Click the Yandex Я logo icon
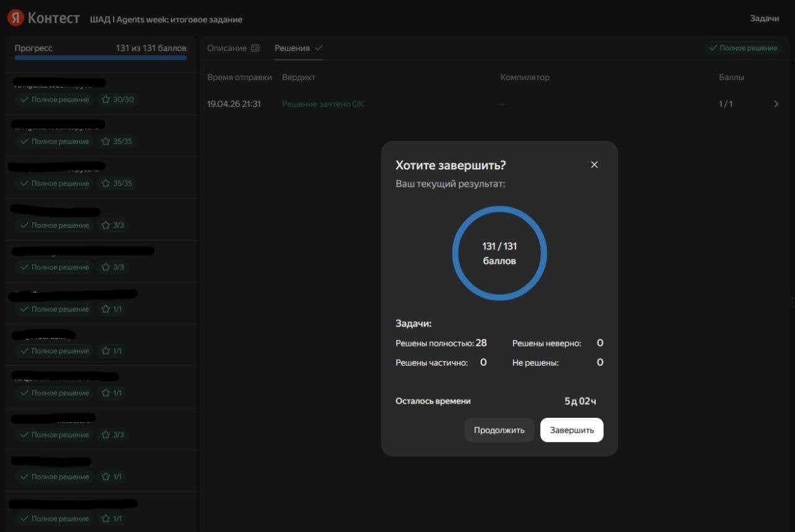Image resolution: width=795 pixels, height=532 pixels. [15, 18]
